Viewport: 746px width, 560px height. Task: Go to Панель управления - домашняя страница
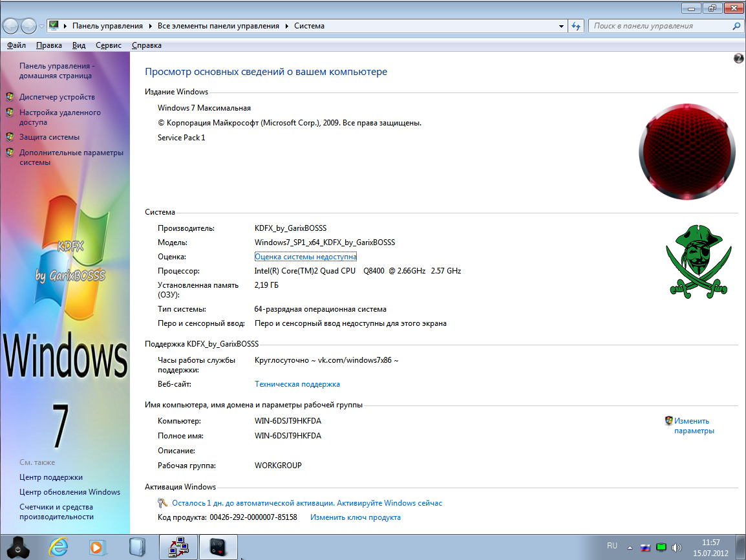click(x=57, y=70)
